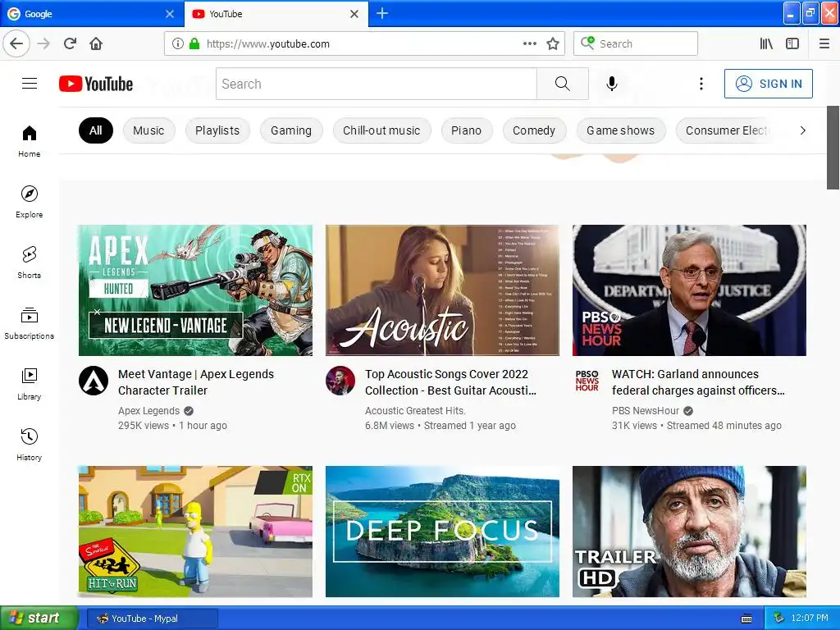
Task: Click the Meet Vantage Apex Legends video title
Action: point(196,382)
